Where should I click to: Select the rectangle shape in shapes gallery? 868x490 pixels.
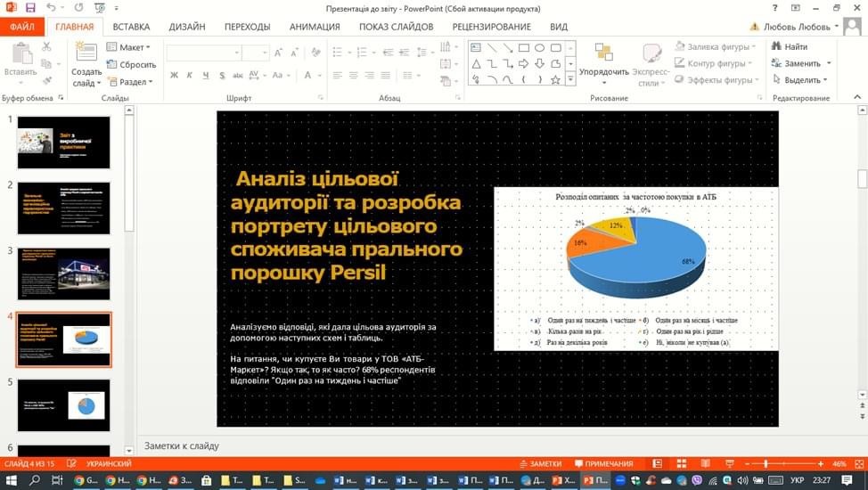click(524, 48)
